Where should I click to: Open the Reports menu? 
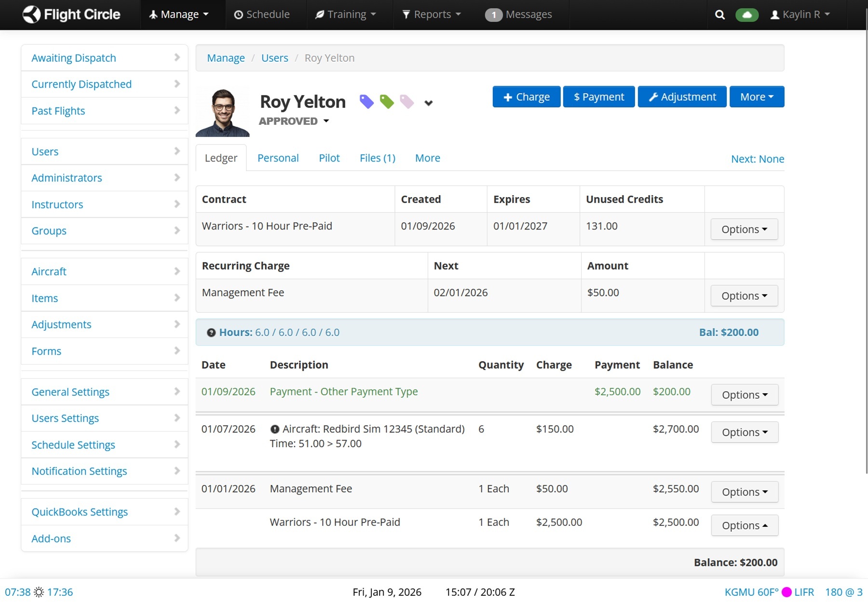tap(432, 14)
